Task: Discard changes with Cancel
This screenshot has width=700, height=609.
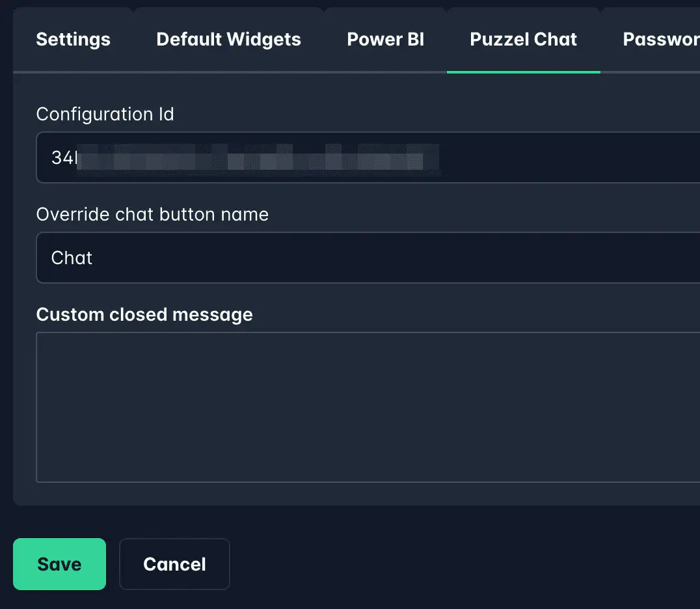Action: tap(174, 564)
